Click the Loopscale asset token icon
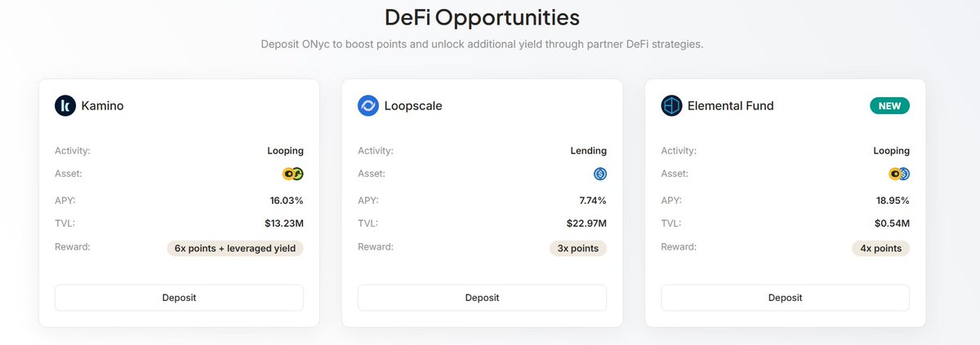The height and width of the screenshot is (345, 980). coord(600,174)
